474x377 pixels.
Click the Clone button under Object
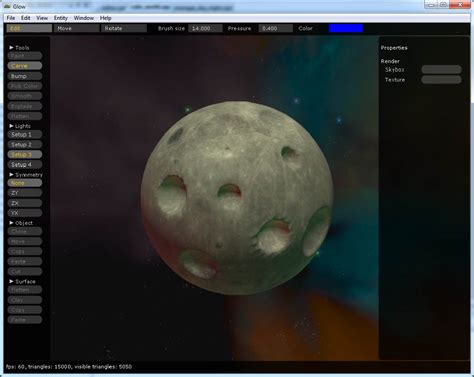click(25, 231)
